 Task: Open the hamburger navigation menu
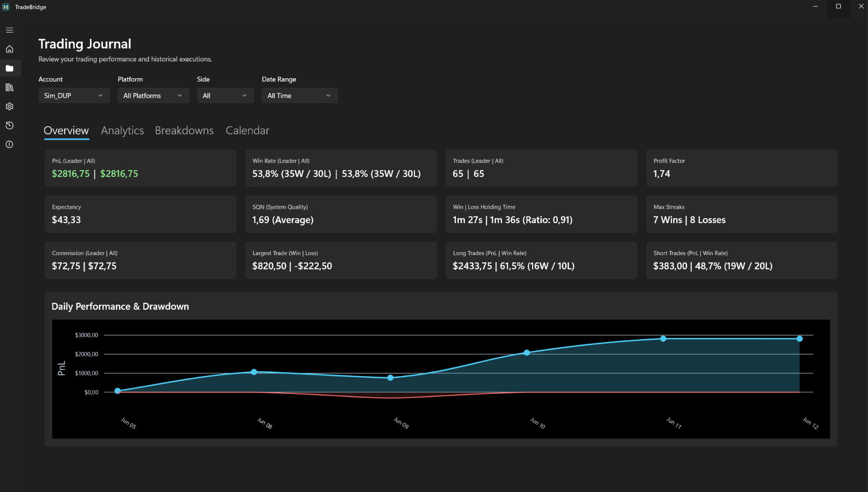[10, 30]
